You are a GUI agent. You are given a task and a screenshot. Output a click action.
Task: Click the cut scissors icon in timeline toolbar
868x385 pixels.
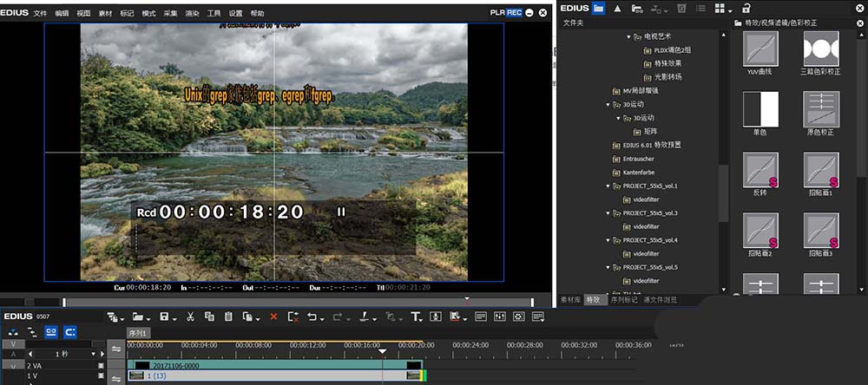pyautogui.click(x=190, y=316)
